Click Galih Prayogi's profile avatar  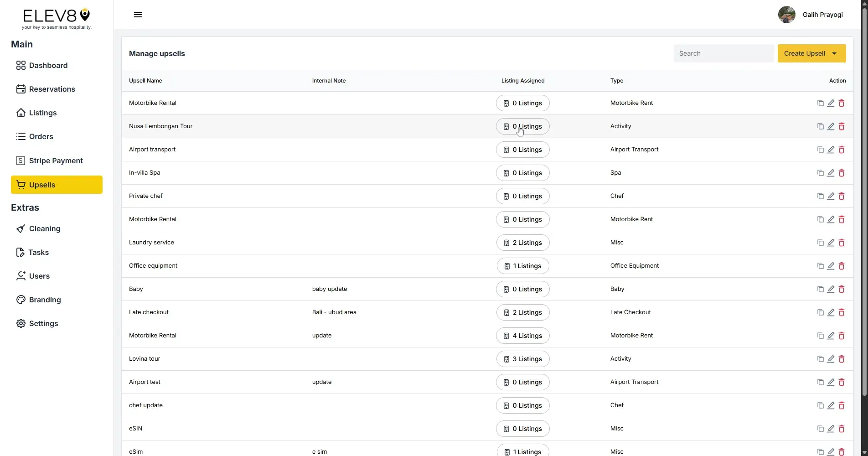(x=786, y=14)
